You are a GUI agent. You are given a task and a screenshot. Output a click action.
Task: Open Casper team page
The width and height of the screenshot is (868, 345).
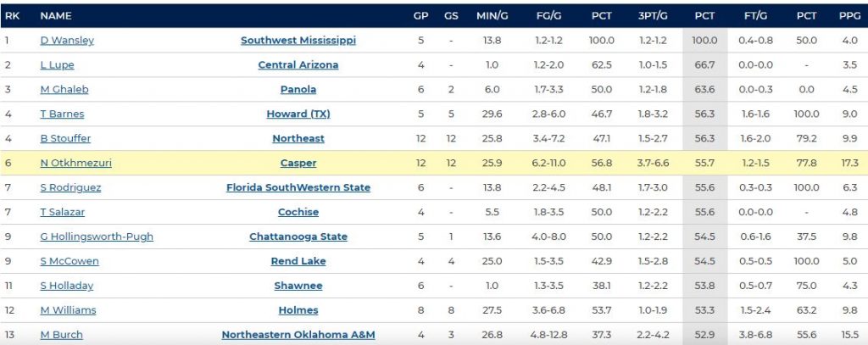point(298,164)
